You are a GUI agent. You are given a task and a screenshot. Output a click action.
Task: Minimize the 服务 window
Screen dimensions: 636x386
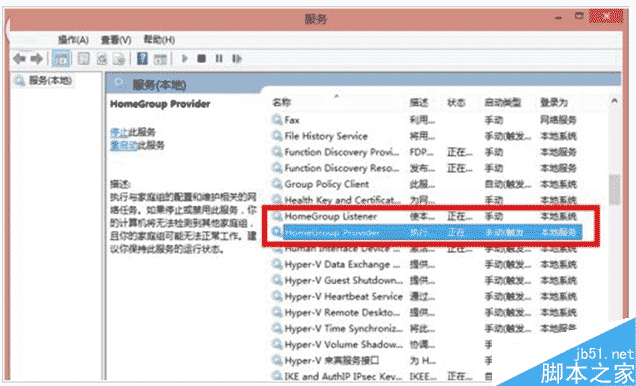[x=560, y=17]
